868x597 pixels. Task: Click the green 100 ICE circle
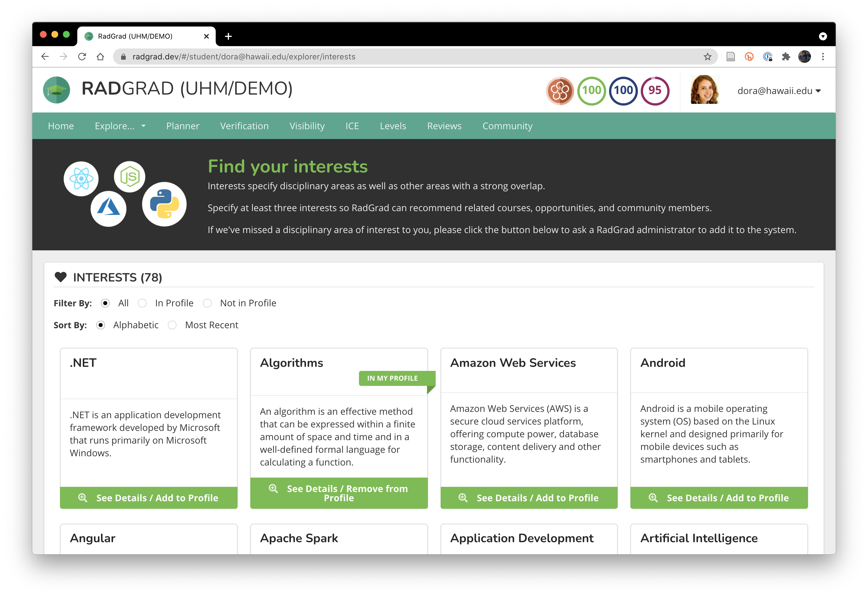pyautogui.click(x=591, y=91)
